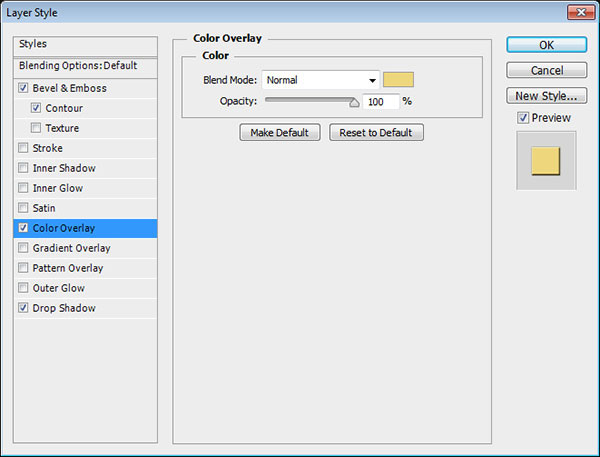The width and height of the screenshot is (600, 457).
Task: Toggle the Contour checkbox
Action: (36, 108)
